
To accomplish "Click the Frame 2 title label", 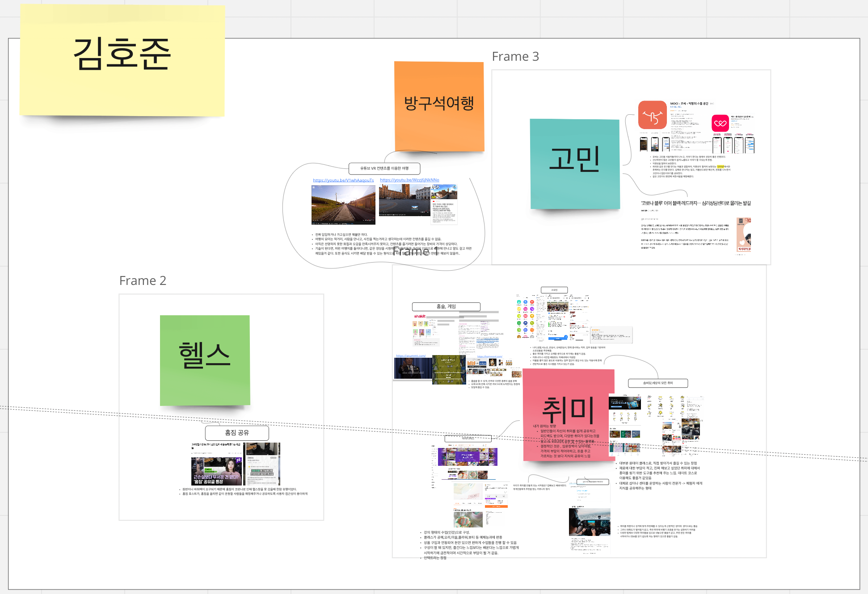I will 143,281.
